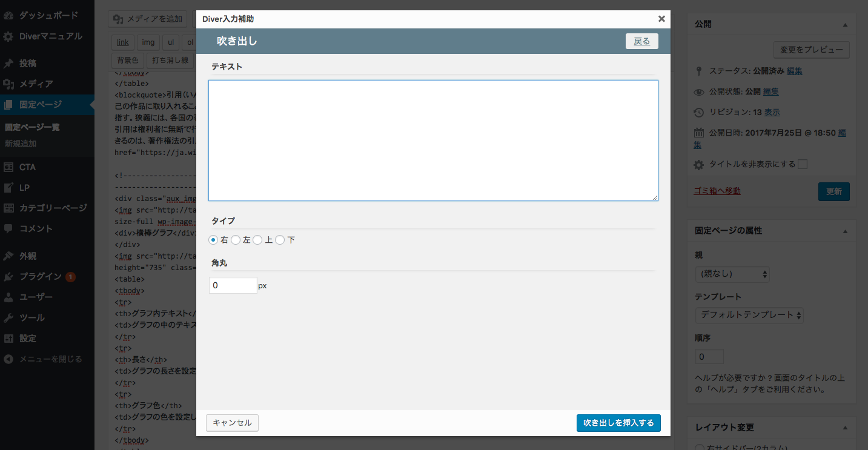
Task: Click the user icon beside ユーザー
Action: pos(8,297)
